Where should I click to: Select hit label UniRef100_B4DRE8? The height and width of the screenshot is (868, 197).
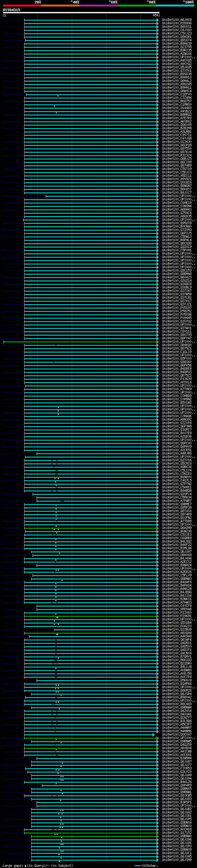point(177,369)
